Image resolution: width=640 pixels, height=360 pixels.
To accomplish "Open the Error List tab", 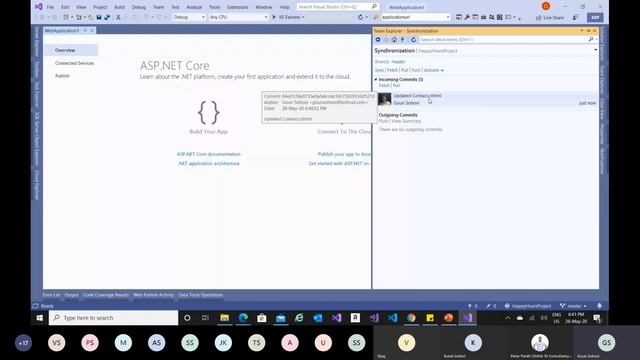I will click(x=51, y=295).
